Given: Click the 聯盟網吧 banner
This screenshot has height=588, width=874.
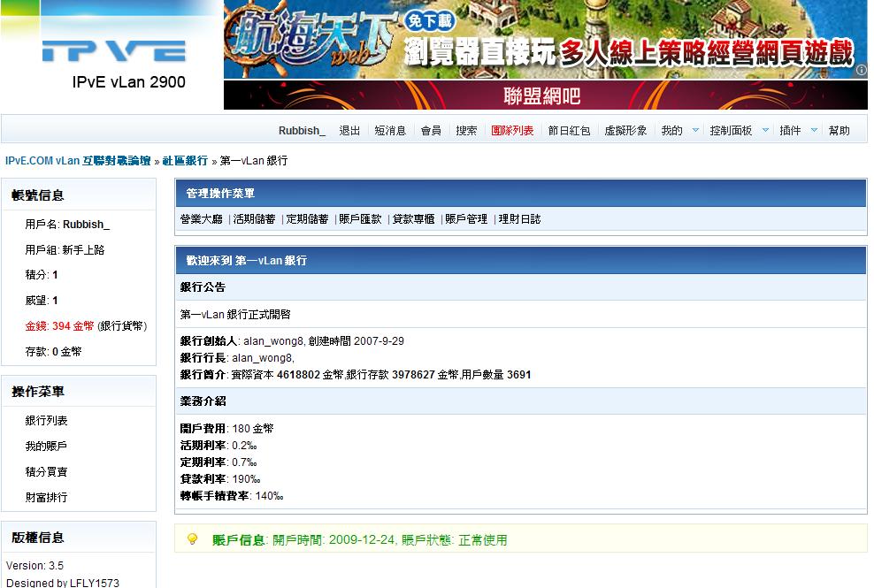Looking at the screenshot, I should (x=542, y=95).
